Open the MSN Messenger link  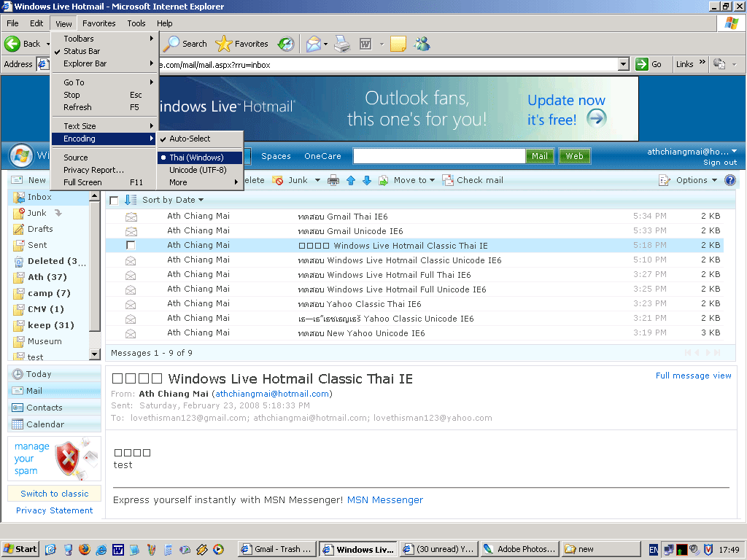[385, 499]
